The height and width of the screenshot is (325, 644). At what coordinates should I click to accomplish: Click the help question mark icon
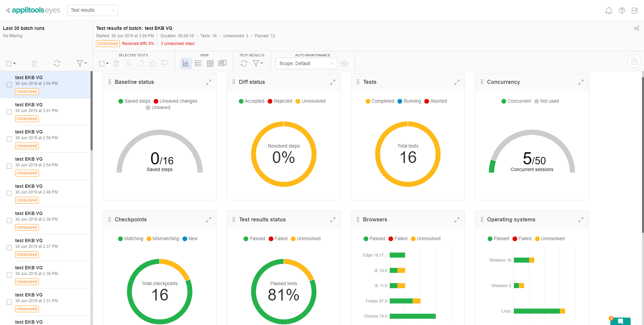pos(622,11)
